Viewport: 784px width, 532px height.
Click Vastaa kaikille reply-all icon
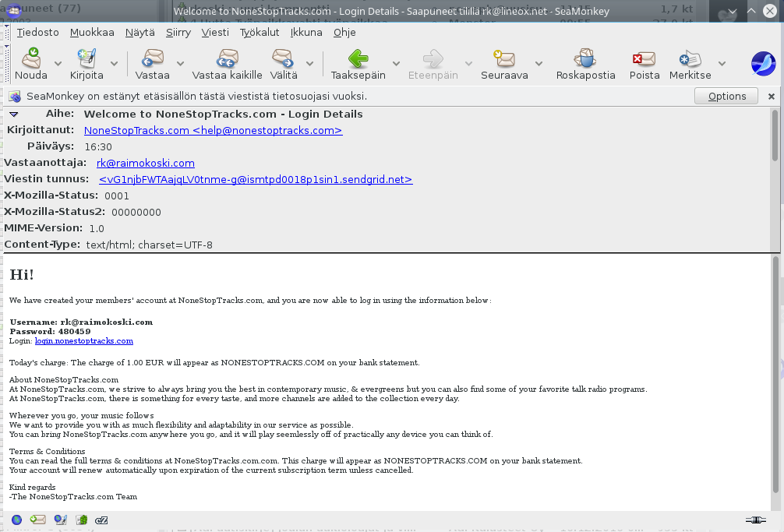pyautogui.click(x=227, y=58)
